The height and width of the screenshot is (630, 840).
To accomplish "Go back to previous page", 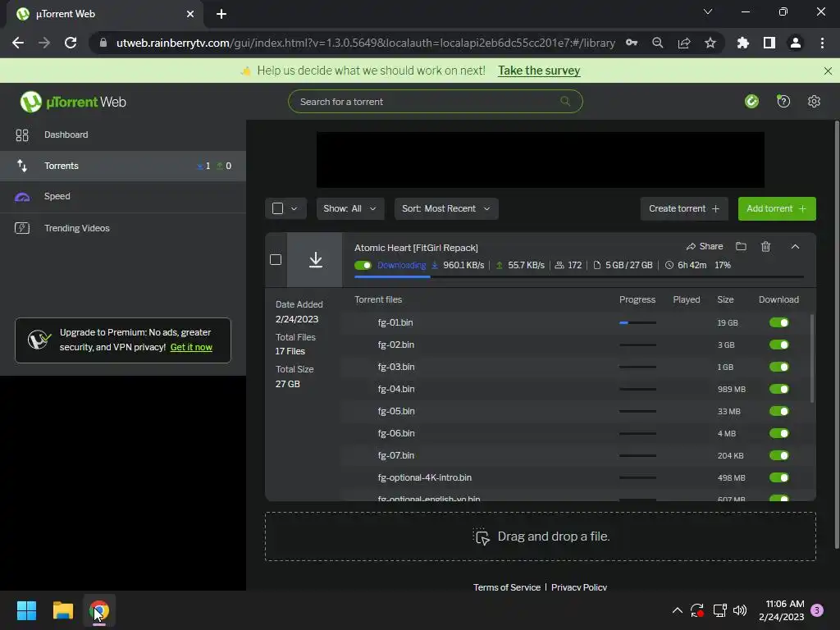I will 18,43.
